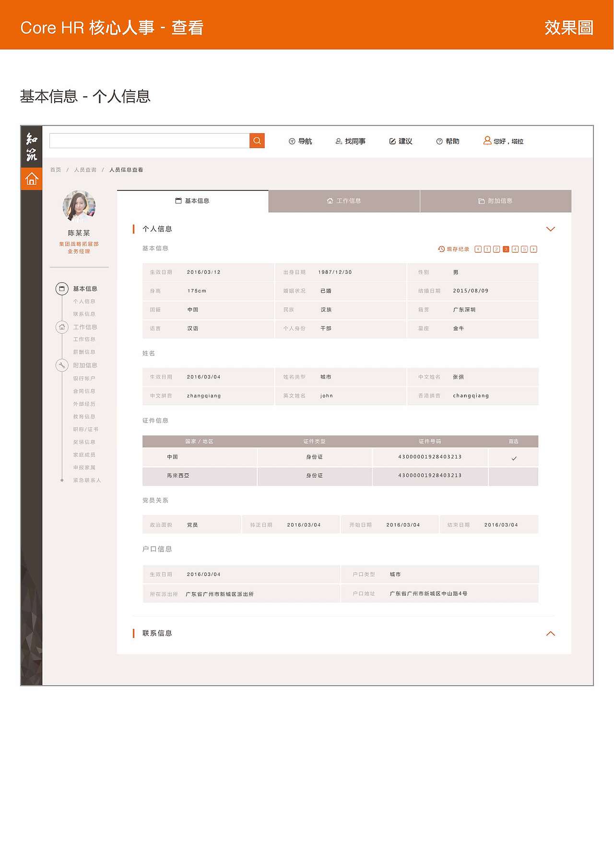Go to 人员查询 in breadcrumb
Image resolution: width=614 pixels, height=868 pixels.
tap(85, 170)
